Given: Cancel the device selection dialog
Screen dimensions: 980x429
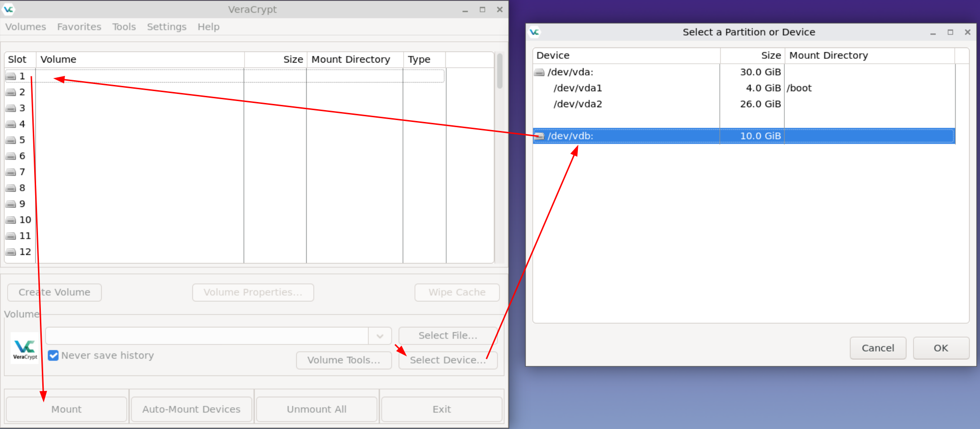Looking at the screenshot, I should click(x=878, y=348).
